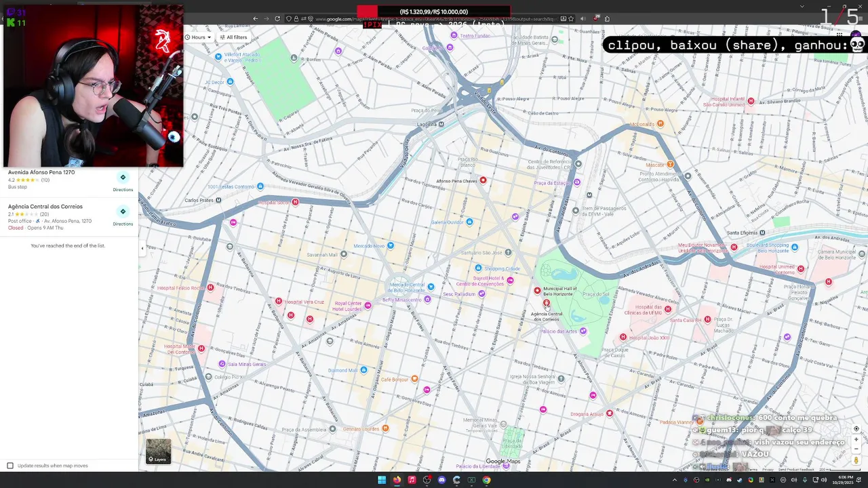Open Send Product Feedback link
Image resolution: width=868 pixels, height=488 pixels.
[796, 470]
